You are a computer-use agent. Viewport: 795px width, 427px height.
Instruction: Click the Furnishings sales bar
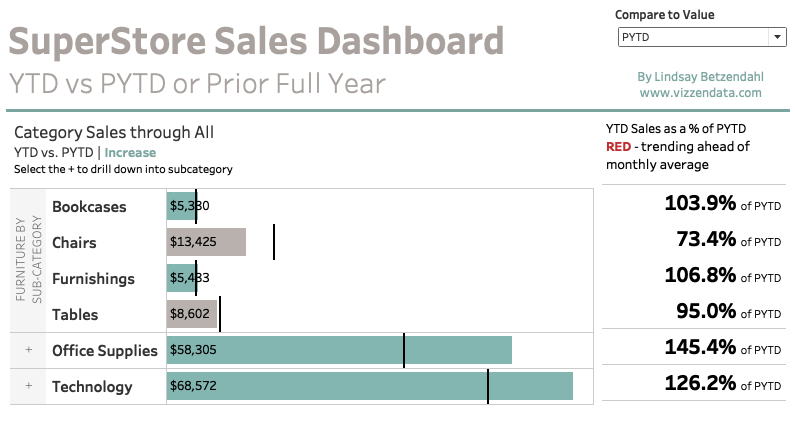point(181,278)
